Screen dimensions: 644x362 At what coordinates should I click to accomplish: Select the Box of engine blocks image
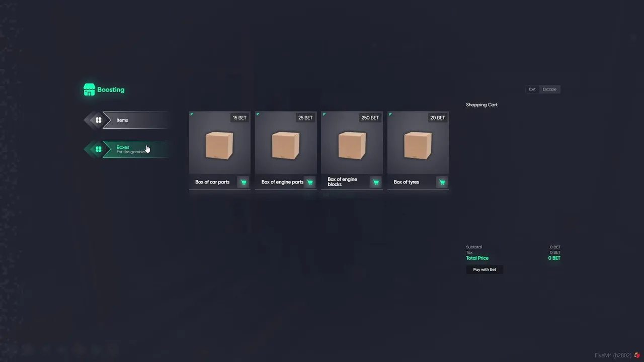tap(352, 145)
